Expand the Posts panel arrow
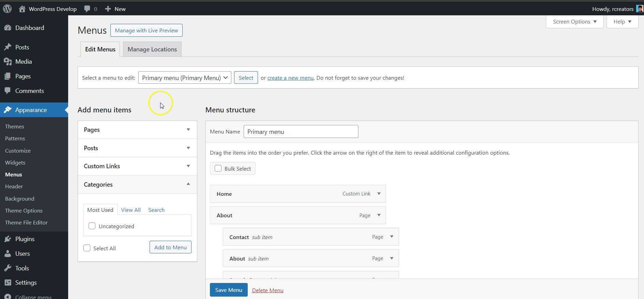Viewport: 644px width, 299px height. click(188, 148)
